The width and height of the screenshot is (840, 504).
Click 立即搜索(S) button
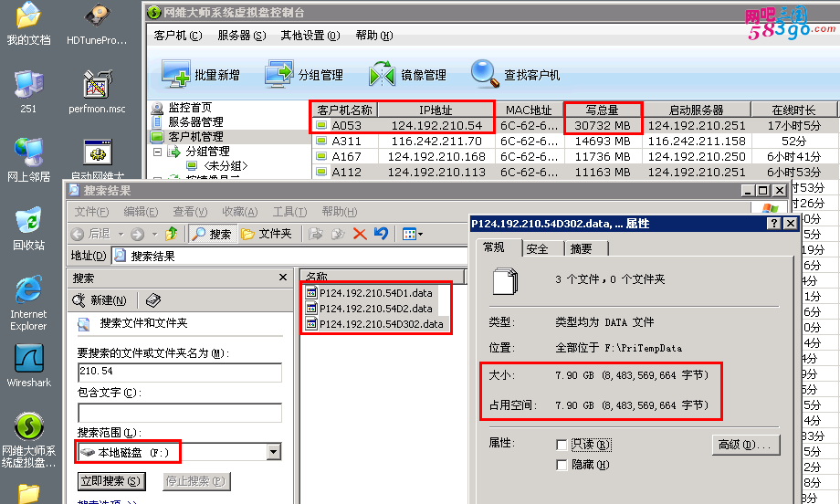[111, 481]
